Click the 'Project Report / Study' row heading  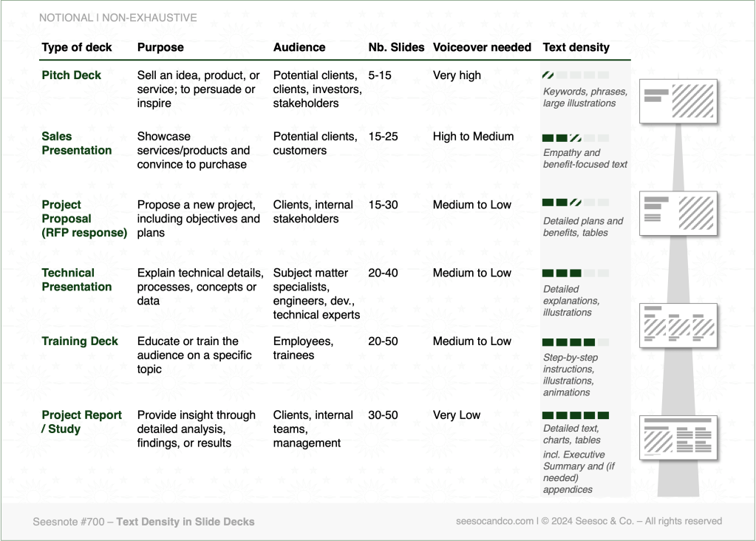(x=81, y=422)
